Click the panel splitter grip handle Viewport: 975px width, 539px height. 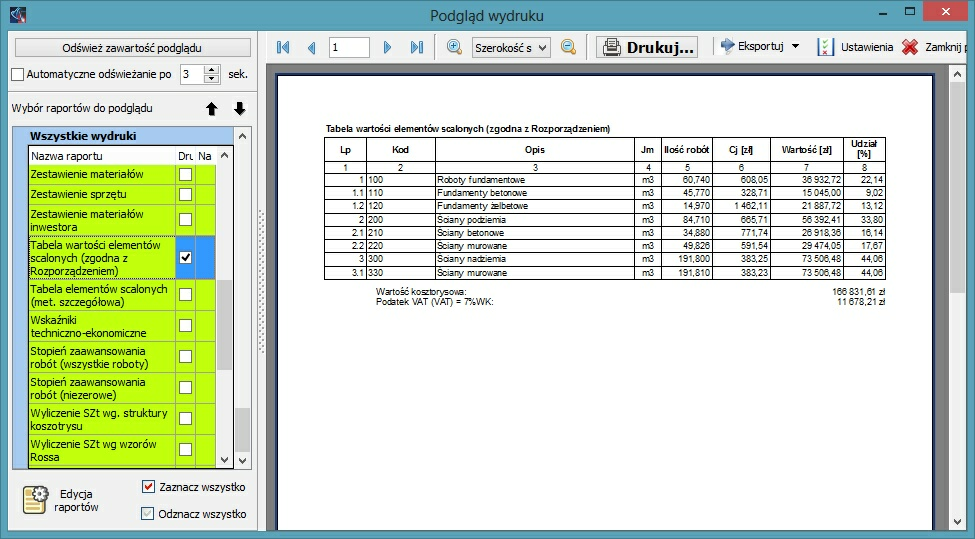(x=262, y=283)
